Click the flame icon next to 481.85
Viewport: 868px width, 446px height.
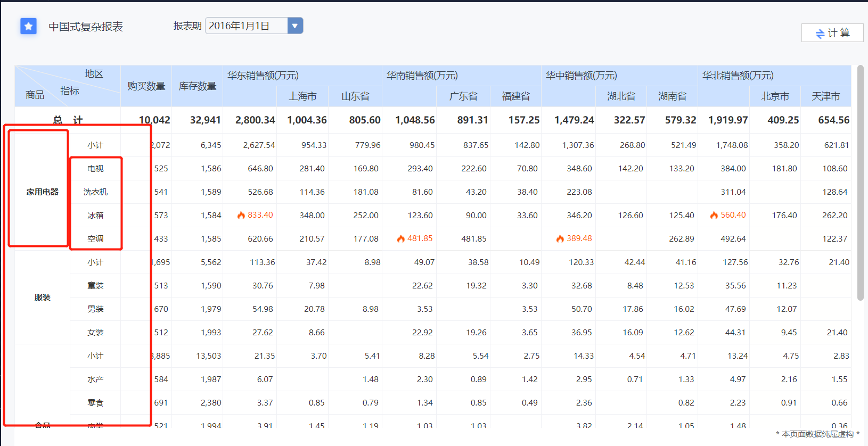(x=401, y=239)
